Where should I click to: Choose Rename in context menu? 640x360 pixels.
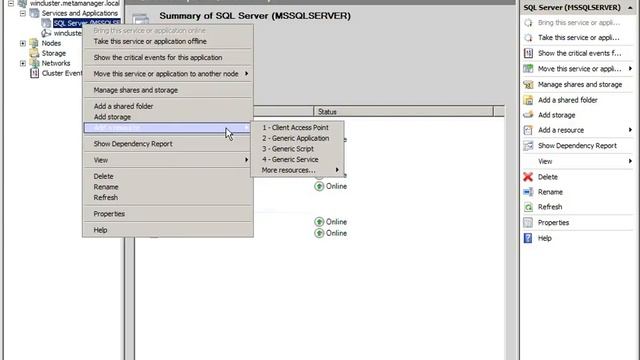tap(167, 187)
